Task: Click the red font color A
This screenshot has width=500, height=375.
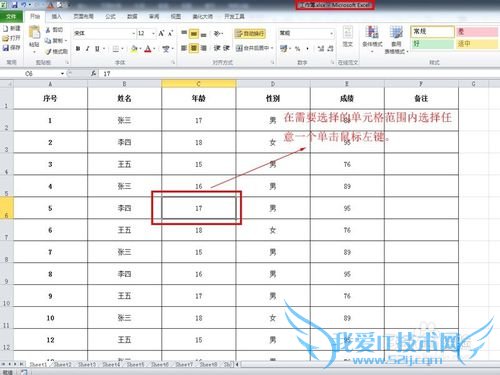Action: coord(148,49)
